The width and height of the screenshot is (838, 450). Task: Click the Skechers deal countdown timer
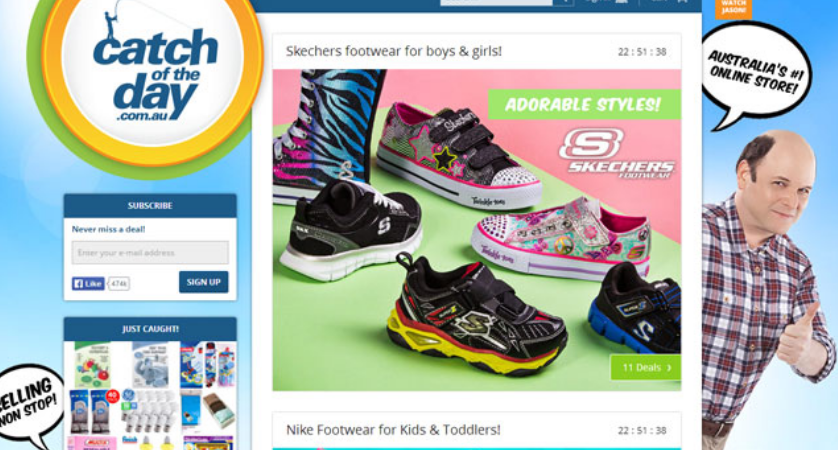coord(642,52)
